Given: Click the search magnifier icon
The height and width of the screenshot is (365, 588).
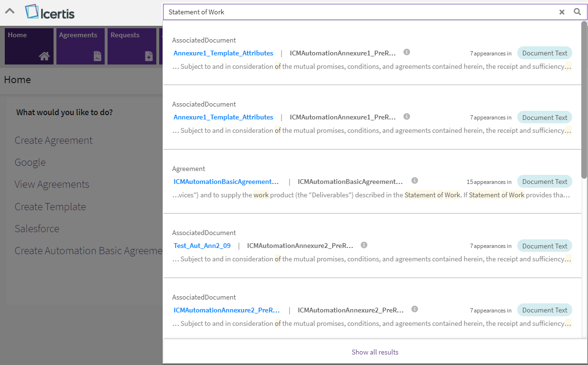Looking at the screenshot, I should click(577, 12).
